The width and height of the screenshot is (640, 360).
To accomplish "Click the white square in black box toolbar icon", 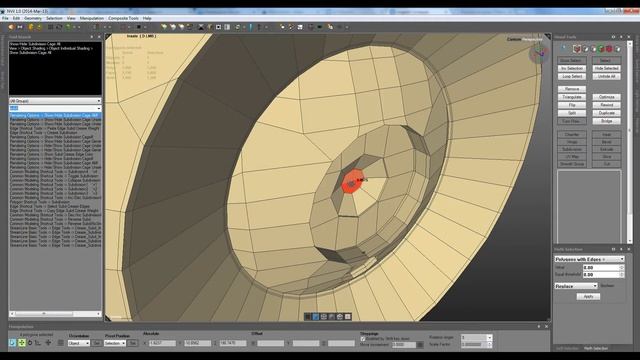I will [x=218, y=27].
